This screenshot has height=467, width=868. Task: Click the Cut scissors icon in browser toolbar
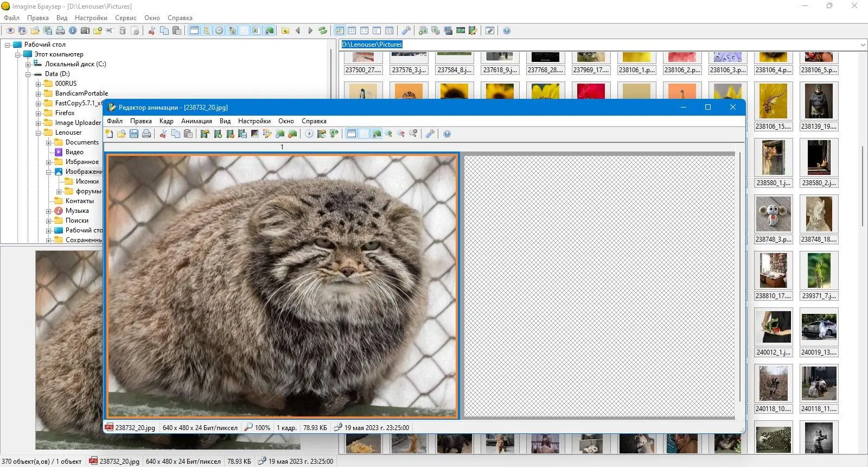151,30
